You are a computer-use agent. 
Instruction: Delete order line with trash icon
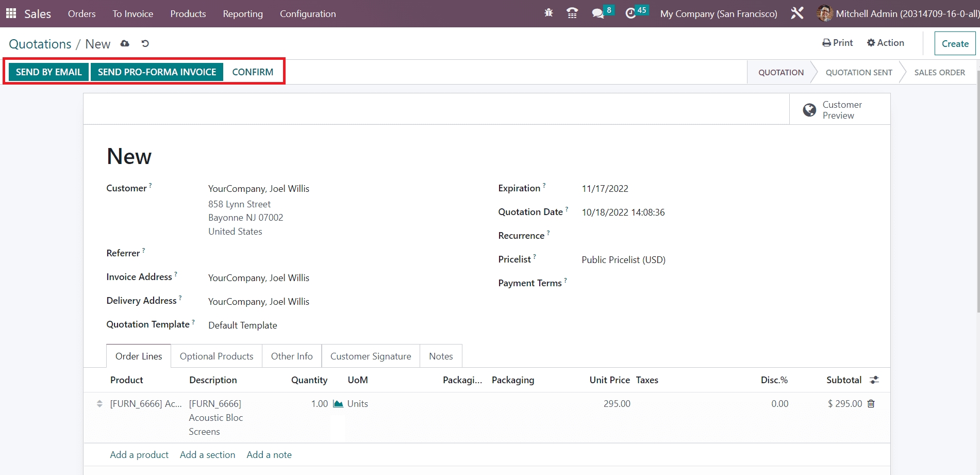pos(871,404)
